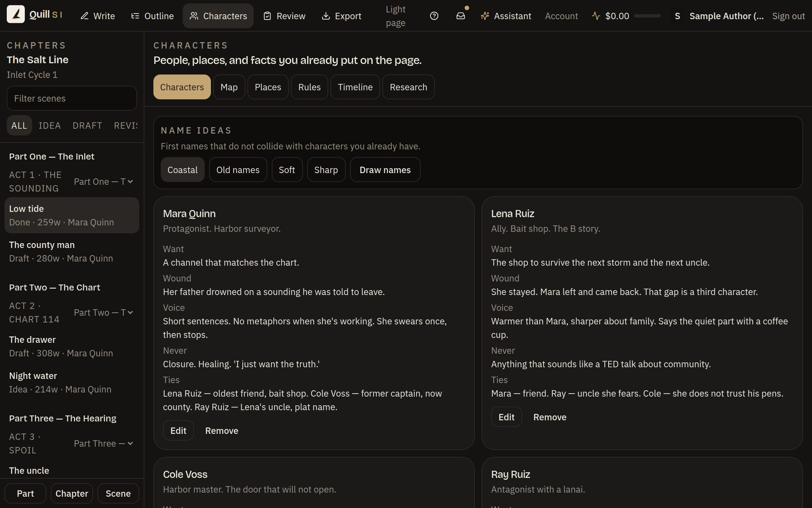Switch to the Places tab
This screenshot has height=508, width=812.
268,87
